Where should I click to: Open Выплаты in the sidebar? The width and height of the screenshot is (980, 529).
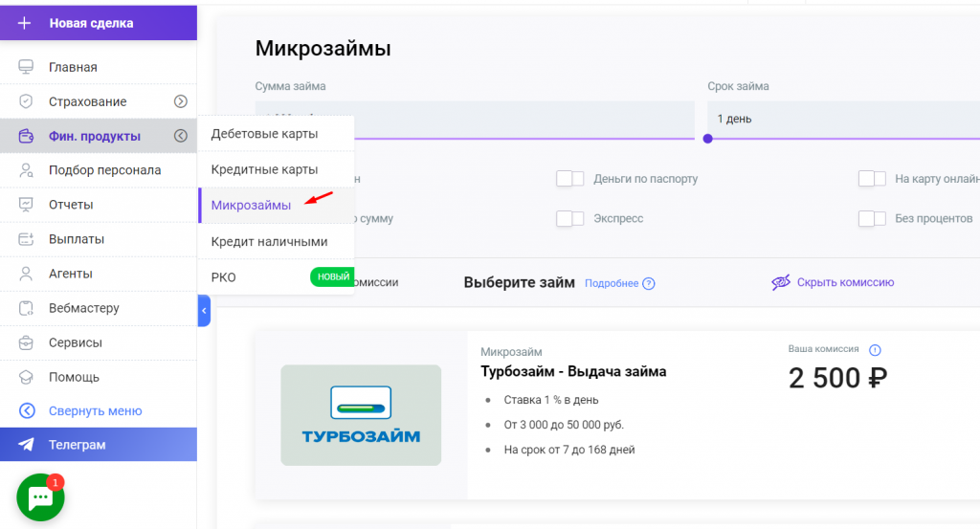pyautogui.click(x=99, y=238)
